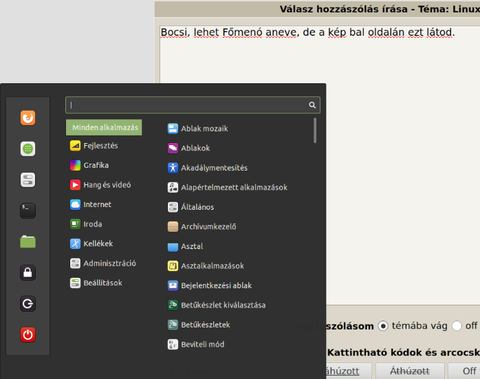The image size is (480, 379).
Task: Click the Adminisztráció category icon
Action: coord(75,263)
